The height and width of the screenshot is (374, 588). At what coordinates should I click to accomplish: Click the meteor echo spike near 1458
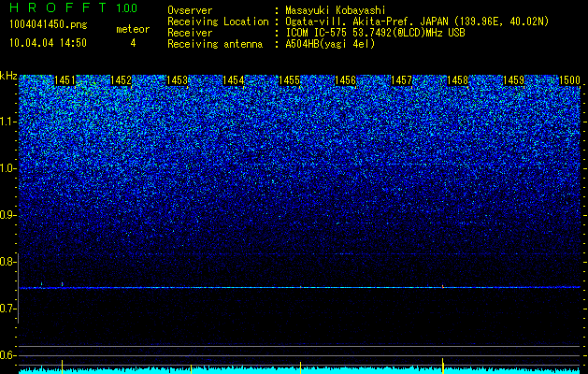coord(442,286)
